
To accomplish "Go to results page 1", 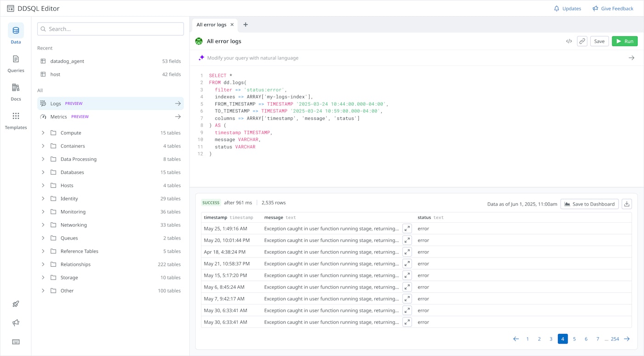I will [x=528, y=339].
